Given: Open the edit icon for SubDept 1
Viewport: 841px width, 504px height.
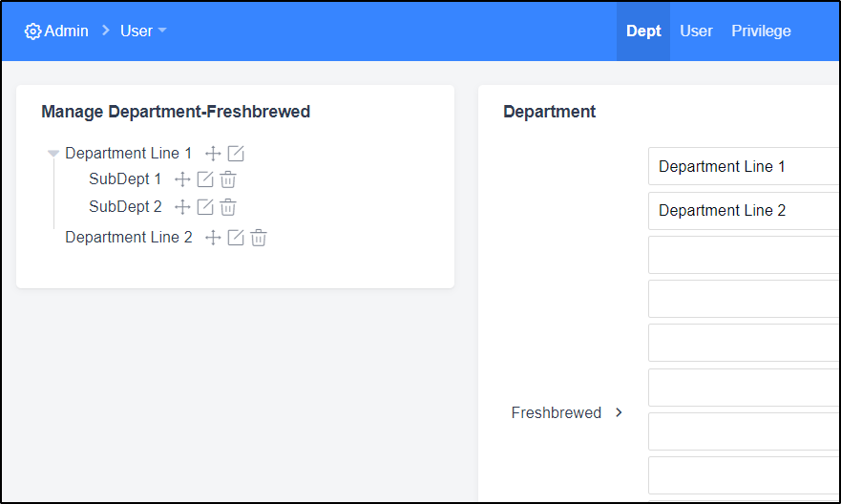Looking at the screenshot, I should [205, 179].
